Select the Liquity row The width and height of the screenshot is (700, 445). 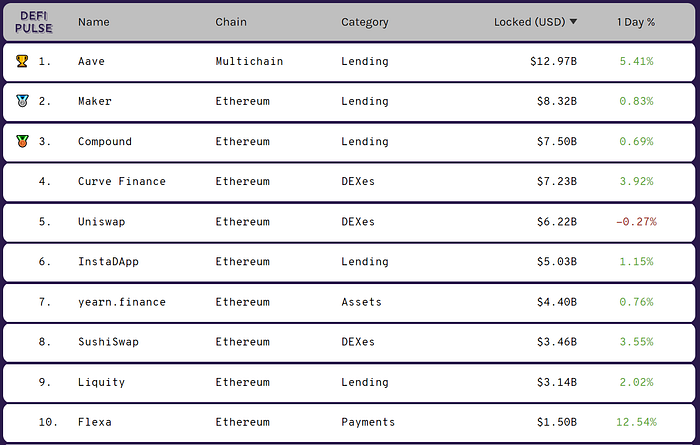coord(349,382)
